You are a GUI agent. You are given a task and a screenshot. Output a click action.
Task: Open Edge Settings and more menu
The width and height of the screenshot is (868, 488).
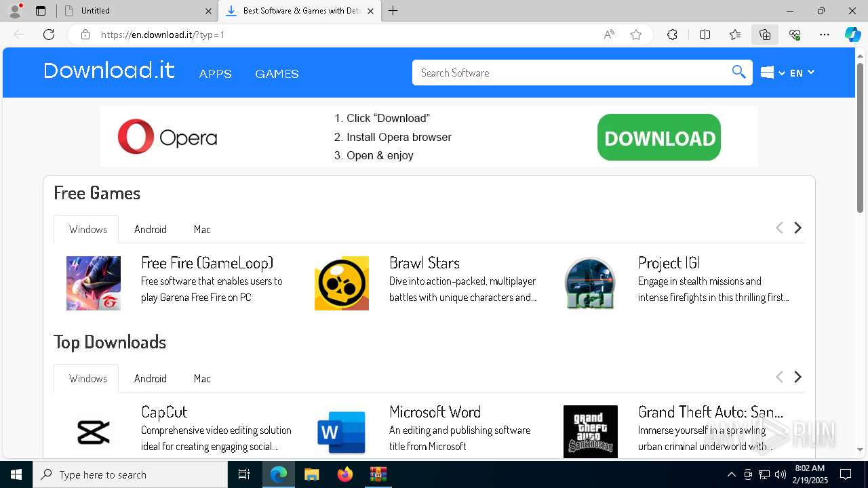point(825,35)
